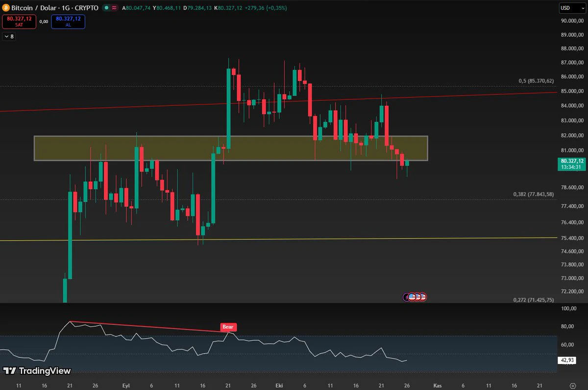Click the blue AL buy button

(68, 21)
